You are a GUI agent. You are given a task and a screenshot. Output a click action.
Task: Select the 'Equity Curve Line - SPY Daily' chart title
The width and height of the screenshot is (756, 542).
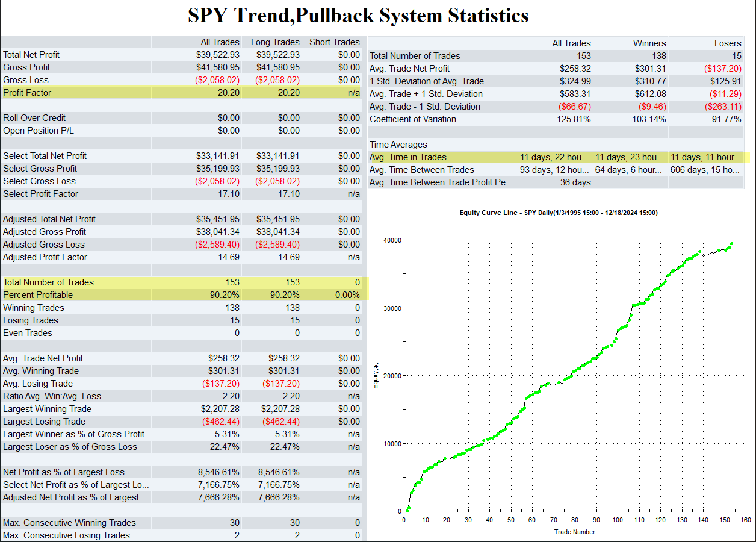(x=559, y=213)
